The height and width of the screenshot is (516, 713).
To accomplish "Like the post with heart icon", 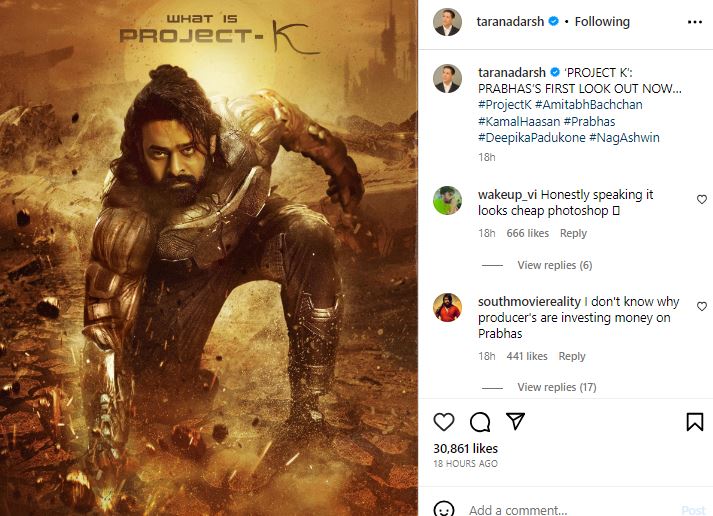I will 444,422.
